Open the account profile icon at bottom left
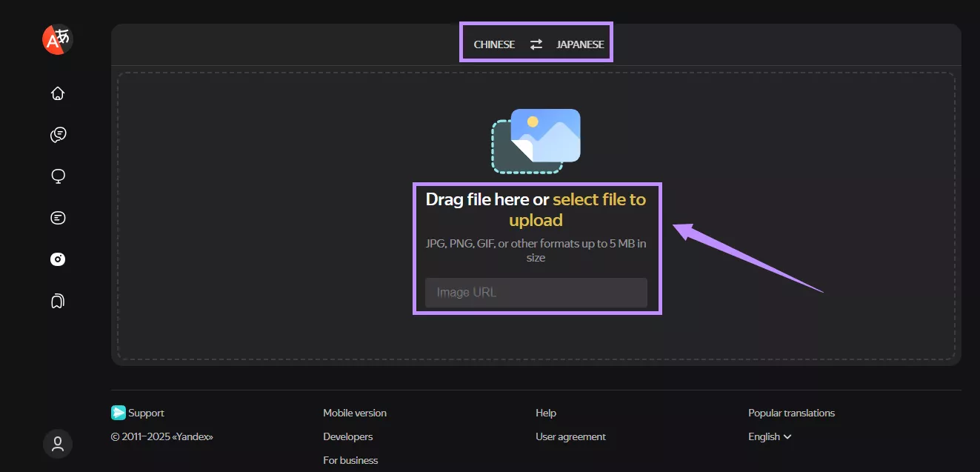Screen dimensions: 980x472 [x=57, y=443]
